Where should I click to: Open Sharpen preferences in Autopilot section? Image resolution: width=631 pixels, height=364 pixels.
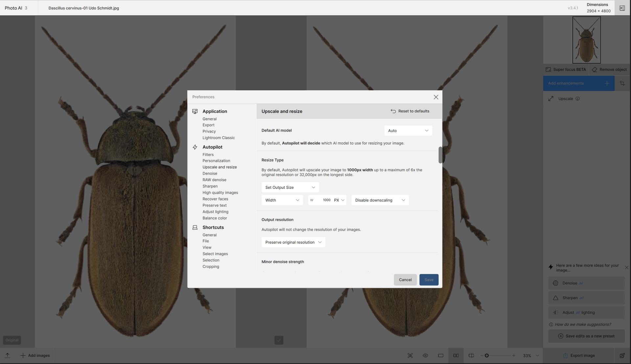tap(210, 186)
